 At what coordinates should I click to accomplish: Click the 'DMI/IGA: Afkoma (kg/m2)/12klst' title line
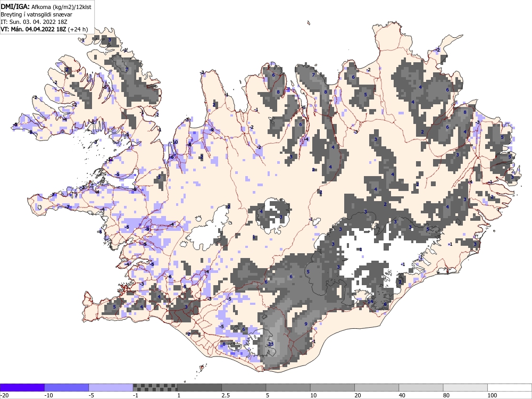pos(46,7)
